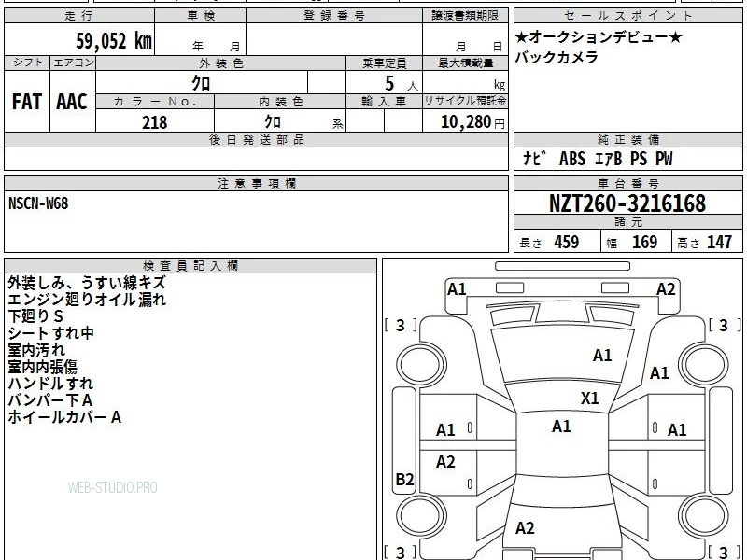The height and width of the screenshot is (560, 747).
Task: Click the 諸元 header
Action: (627, 221)
